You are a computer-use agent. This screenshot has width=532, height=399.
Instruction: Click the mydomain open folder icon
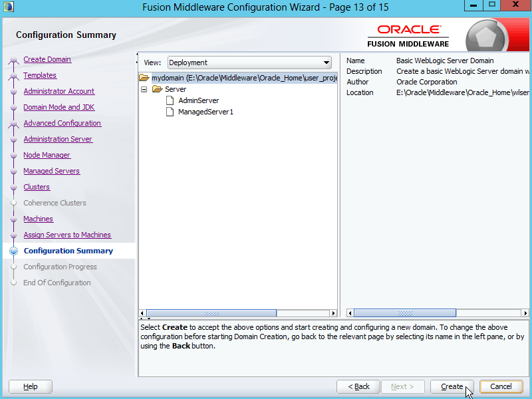coord(144,78)
